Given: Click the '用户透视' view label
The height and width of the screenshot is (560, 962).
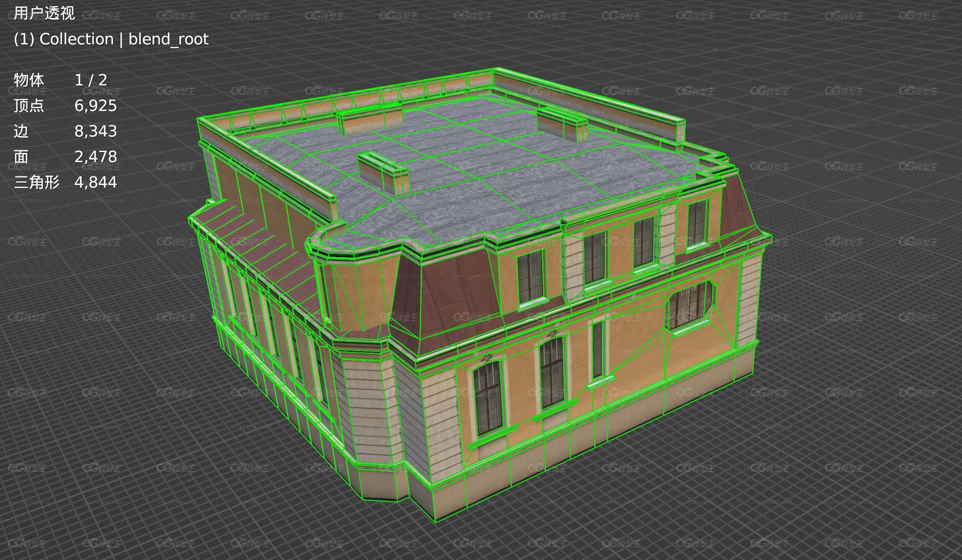Looking at the screenshot, I should 44,13.
